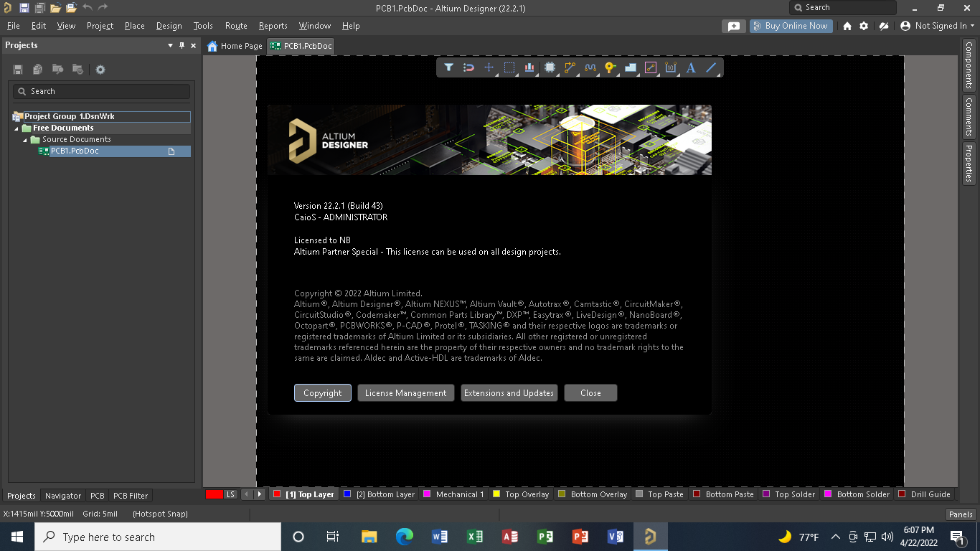Viewport: 980px width, 551px height.
Task: Open the Properties side panel tab
Action: click(x=969, y=164)
